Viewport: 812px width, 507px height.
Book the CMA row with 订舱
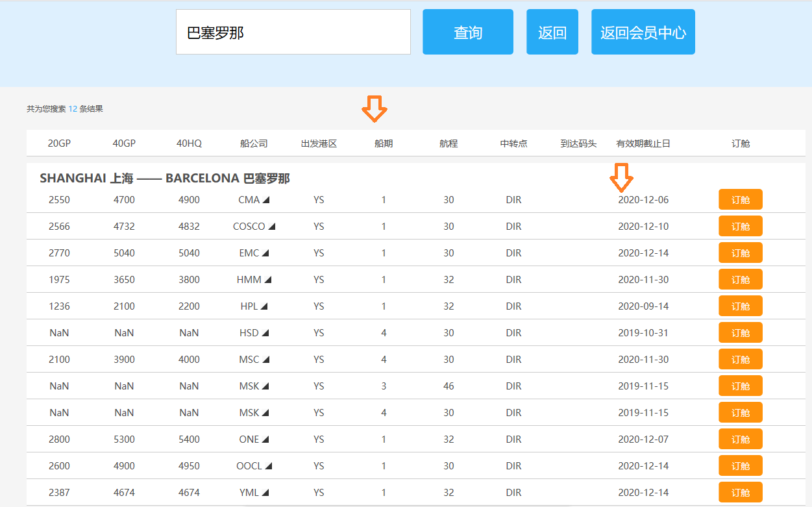(741, 200)
